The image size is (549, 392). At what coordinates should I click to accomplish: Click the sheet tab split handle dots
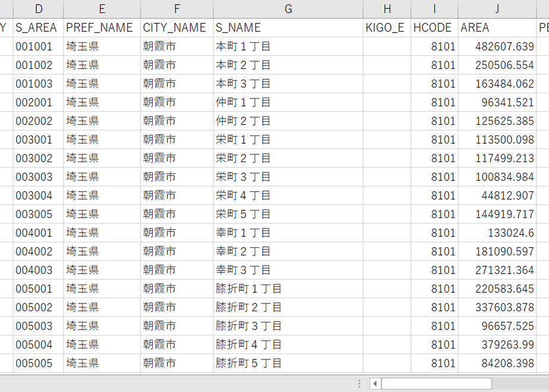tap(359, 384)
